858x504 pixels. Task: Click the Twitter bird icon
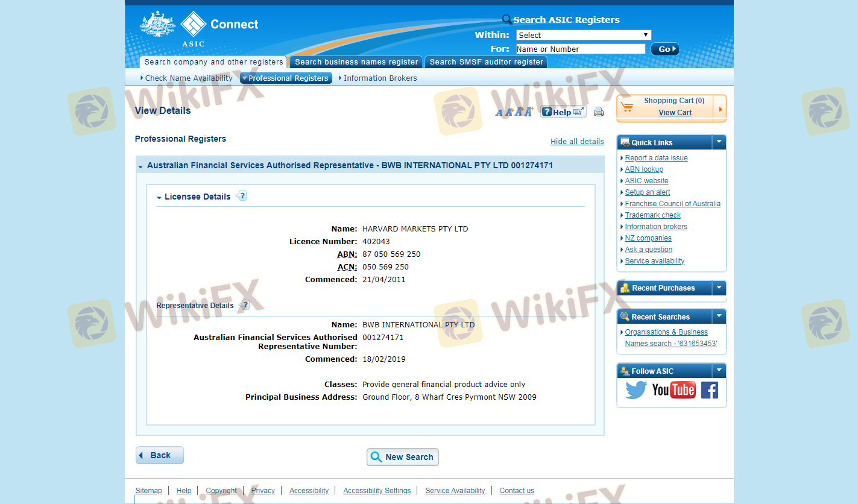[636, 390]
